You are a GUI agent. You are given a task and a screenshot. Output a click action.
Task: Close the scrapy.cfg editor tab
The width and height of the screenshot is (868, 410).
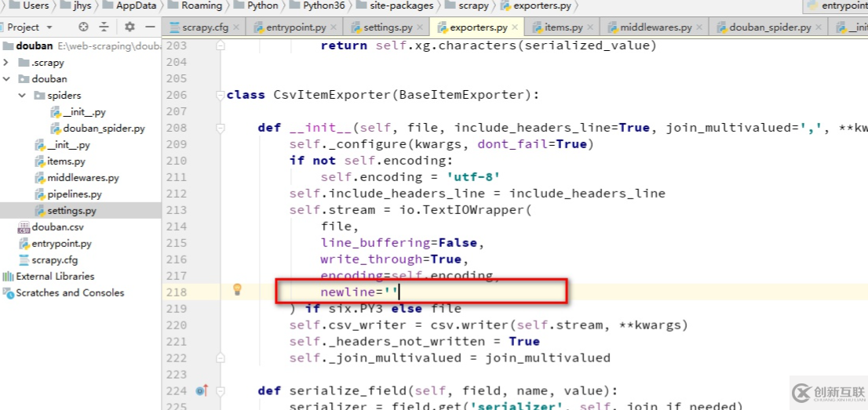[236, 27]
